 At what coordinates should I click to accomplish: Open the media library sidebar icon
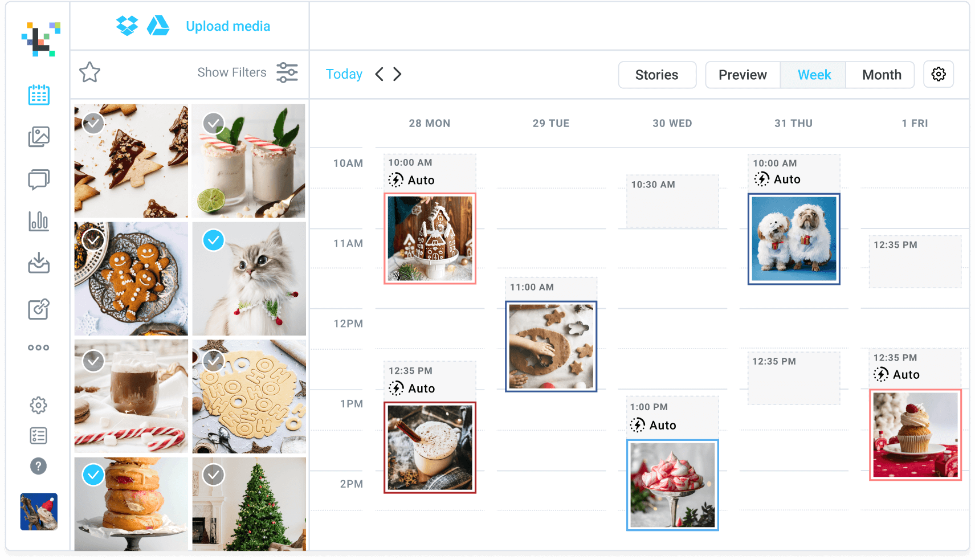pos(39,137)
